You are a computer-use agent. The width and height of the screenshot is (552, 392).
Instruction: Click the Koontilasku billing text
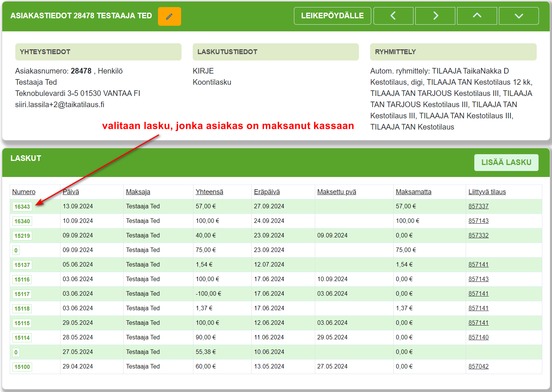(x=212, y=82)
